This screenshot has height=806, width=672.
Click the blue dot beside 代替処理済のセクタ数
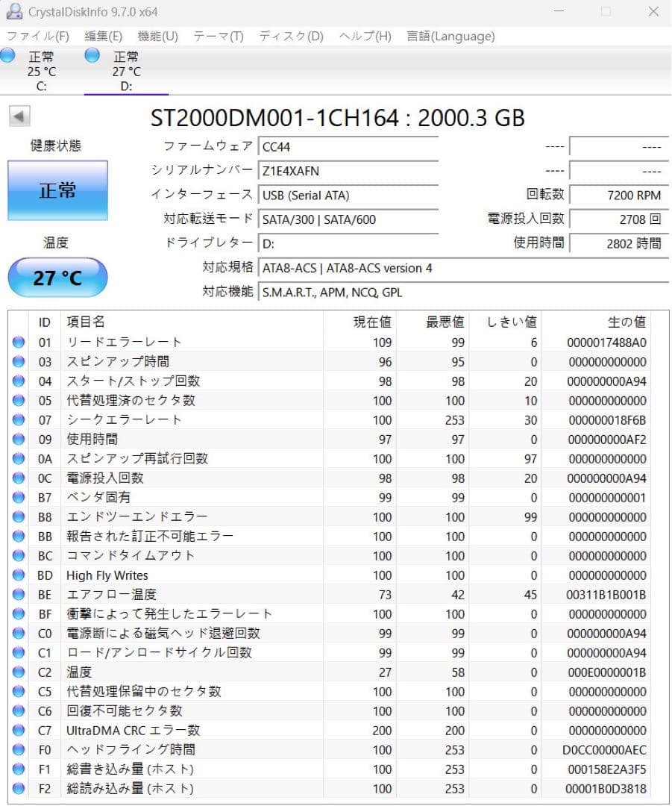point(19,400)
